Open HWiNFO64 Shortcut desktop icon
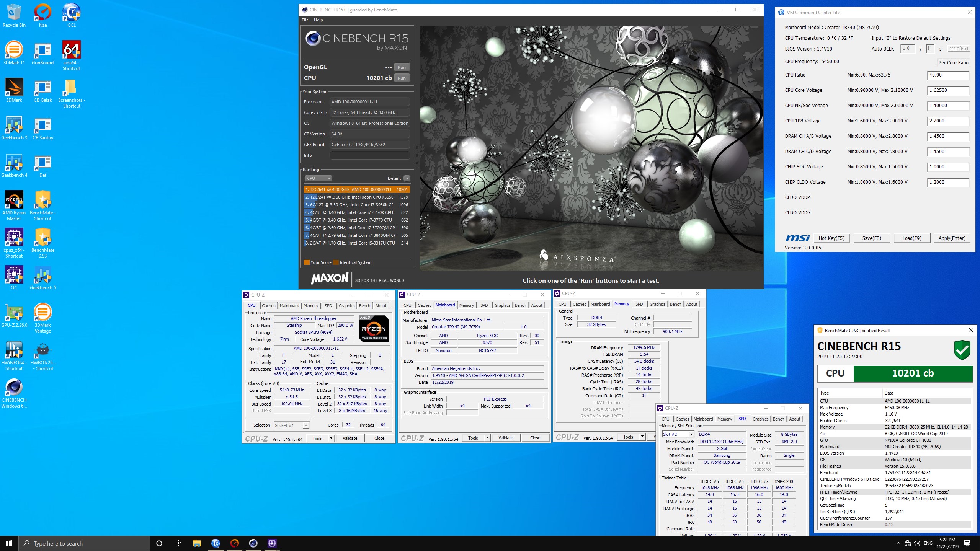980x551 pixels. 14,355
